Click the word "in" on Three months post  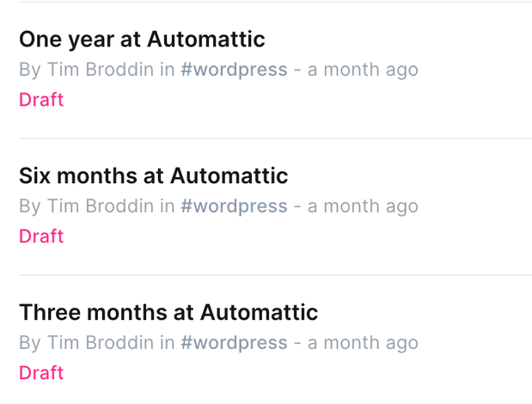(x=167, y=343)
